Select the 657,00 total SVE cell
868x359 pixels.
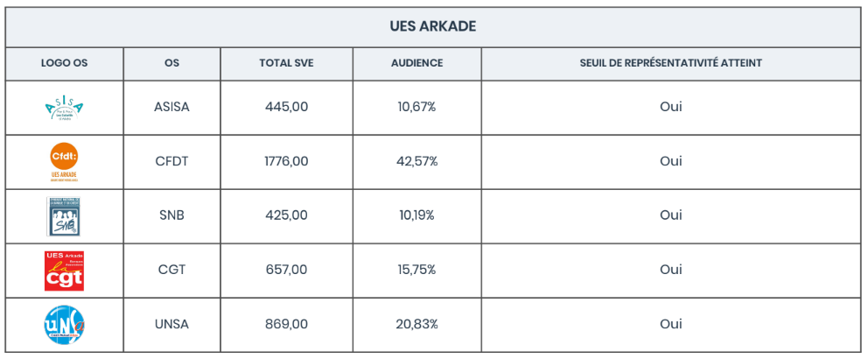286,270
